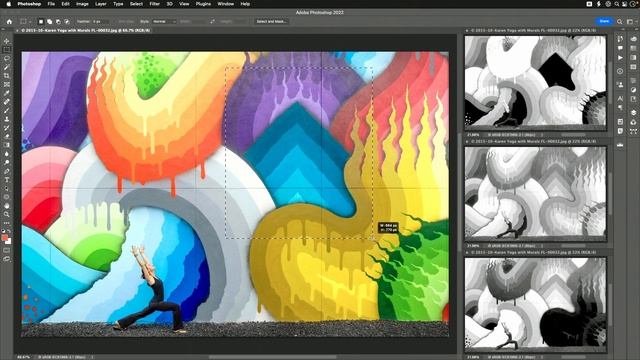
Task: Click the Select and Mask button
Action: [271, 21]
